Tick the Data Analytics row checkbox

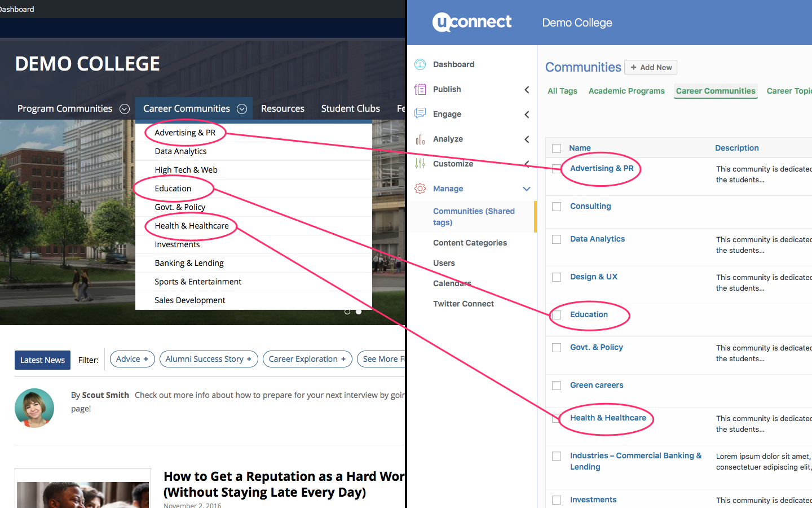point(557,239)
